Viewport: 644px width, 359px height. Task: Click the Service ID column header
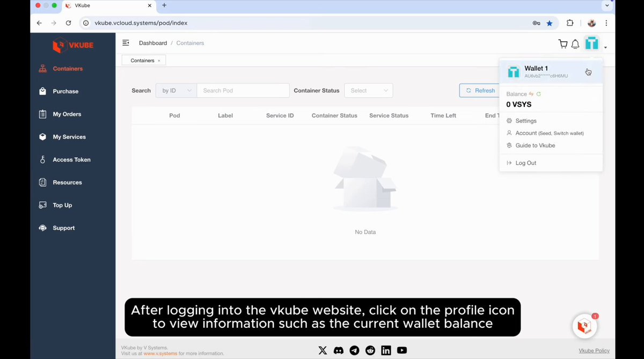pos(280,115)
